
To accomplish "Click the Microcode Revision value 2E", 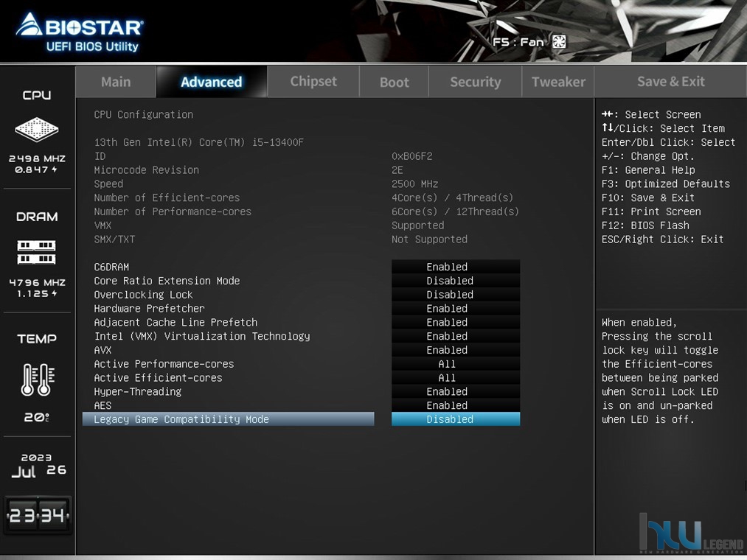I will tap(397, 170).
